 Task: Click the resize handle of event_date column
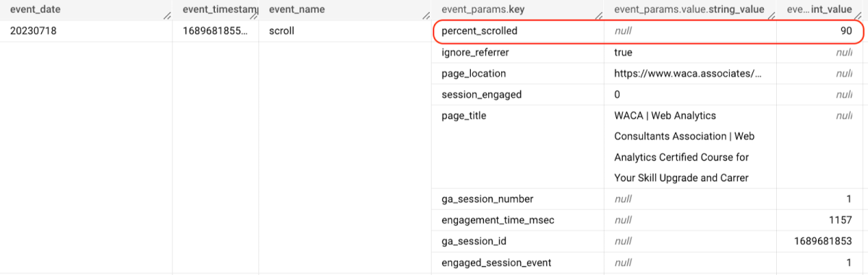click(x=167, y=15)
